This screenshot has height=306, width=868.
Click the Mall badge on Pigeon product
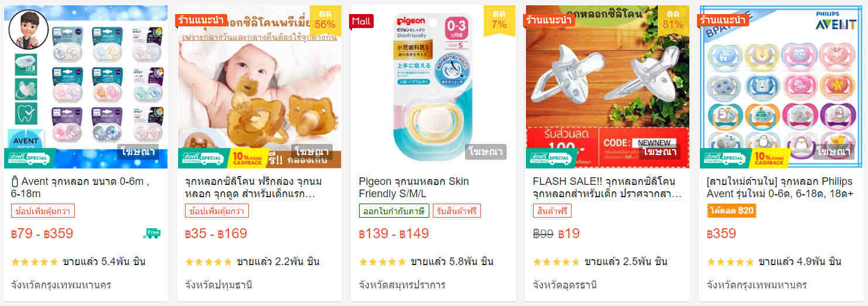point(361,21)
